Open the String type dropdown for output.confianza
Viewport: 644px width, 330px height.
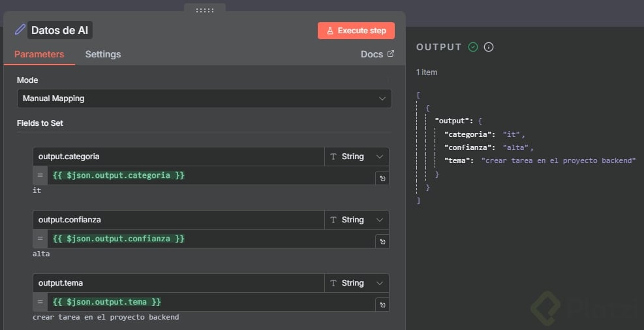[x=357, y=220]
